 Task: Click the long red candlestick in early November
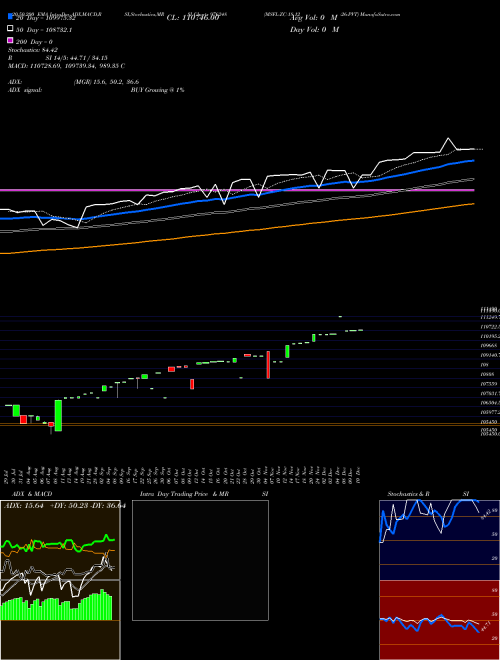[x=268, y=365]
